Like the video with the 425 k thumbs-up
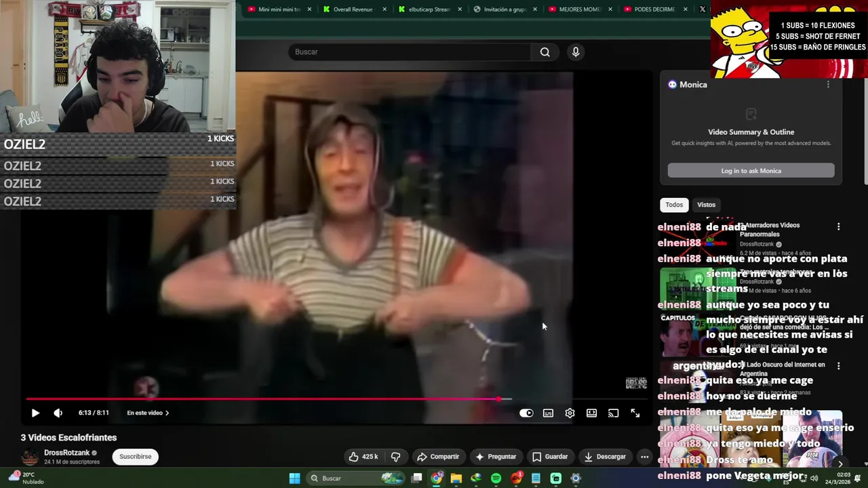 pyautogui.click(x=363, y=457)
